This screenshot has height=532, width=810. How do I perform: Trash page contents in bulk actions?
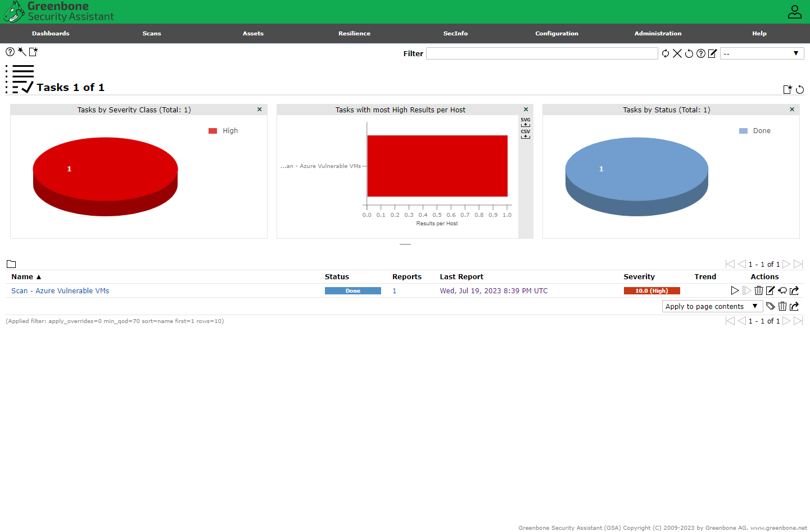[x=782, y=306]
